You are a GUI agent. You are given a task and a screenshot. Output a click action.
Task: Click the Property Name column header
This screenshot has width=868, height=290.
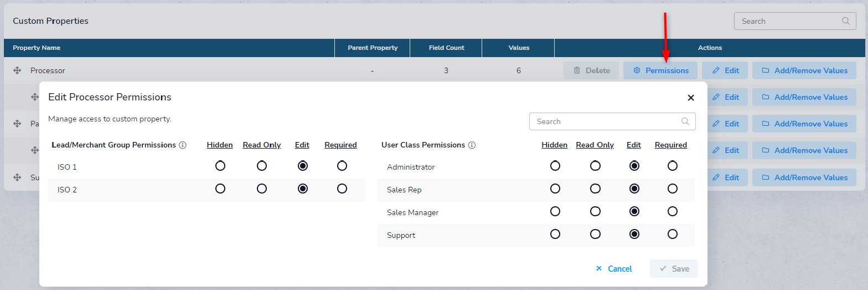coord(37,48)
